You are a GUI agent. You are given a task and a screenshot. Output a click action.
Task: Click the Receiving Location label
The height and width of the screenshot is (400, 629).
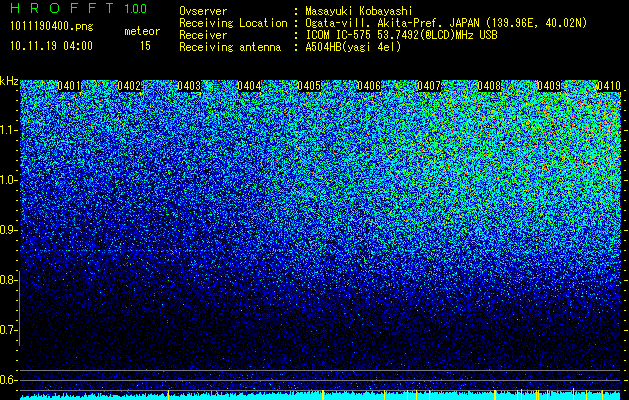coord(233,23)
